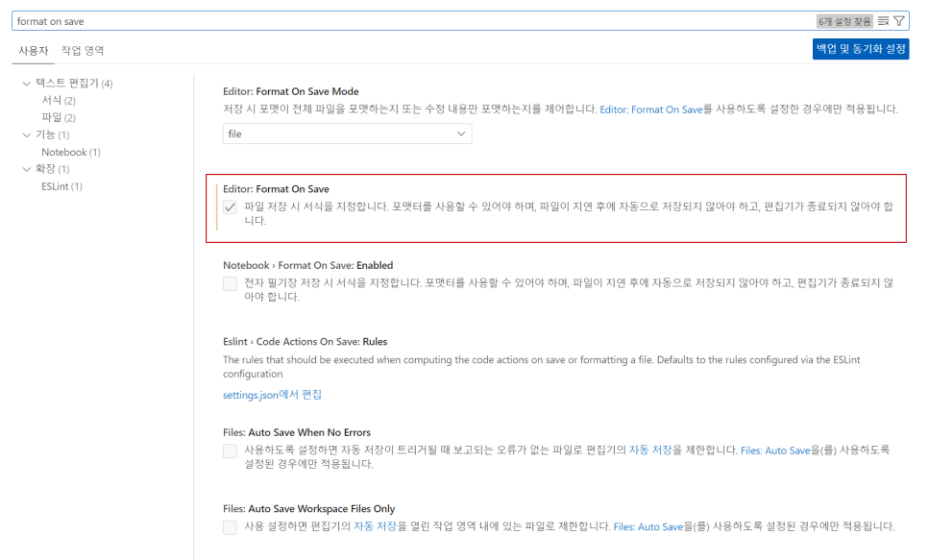
Task: Collapse the 확장 tree group
Action: click(x=27, y=169)
